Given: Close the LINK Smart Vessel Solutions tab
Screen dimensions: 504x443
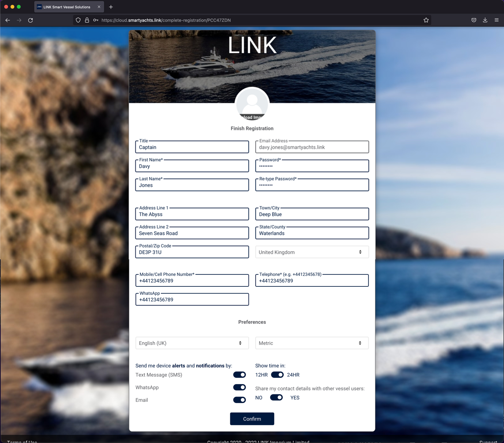Looking at the screenshot, I should pyautogui.click(x=99, y=7).
